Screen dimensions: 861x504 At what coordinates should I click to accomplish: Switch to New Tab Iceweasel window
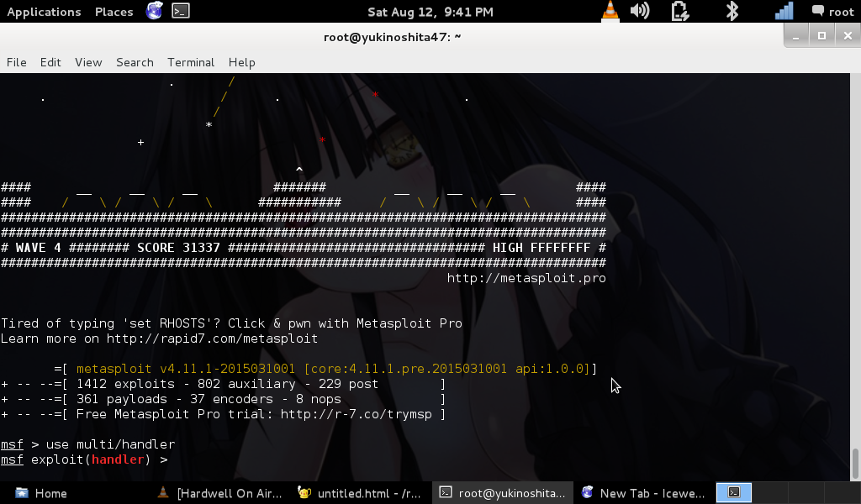[643, 493]
